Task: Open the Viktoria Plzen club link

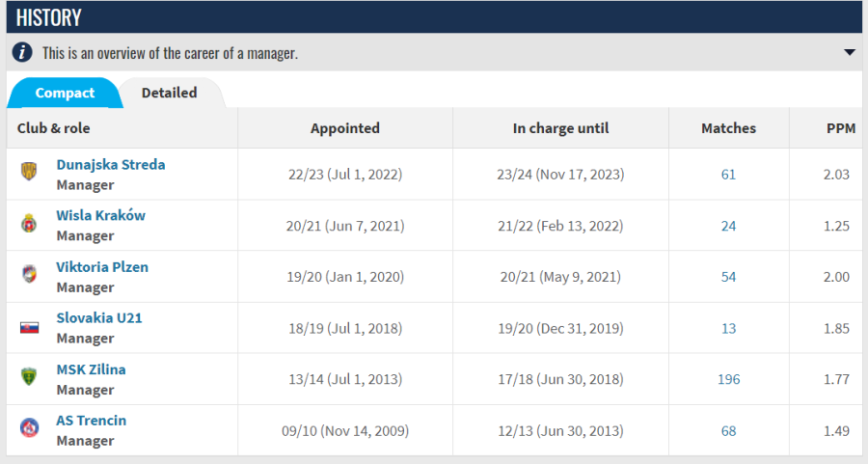Action: (x=102, y=267)
